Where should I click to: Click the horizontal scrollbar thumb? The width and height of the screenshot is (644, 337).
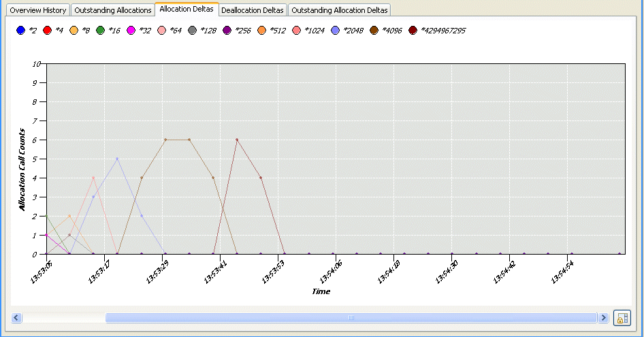(x=351, y=318)
